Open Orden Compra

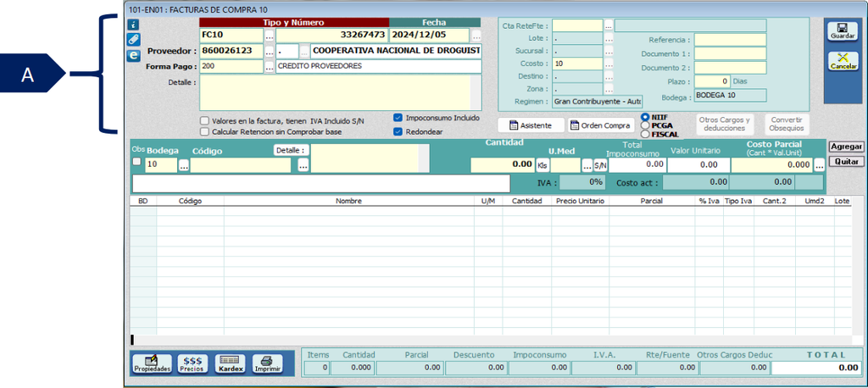601,125
